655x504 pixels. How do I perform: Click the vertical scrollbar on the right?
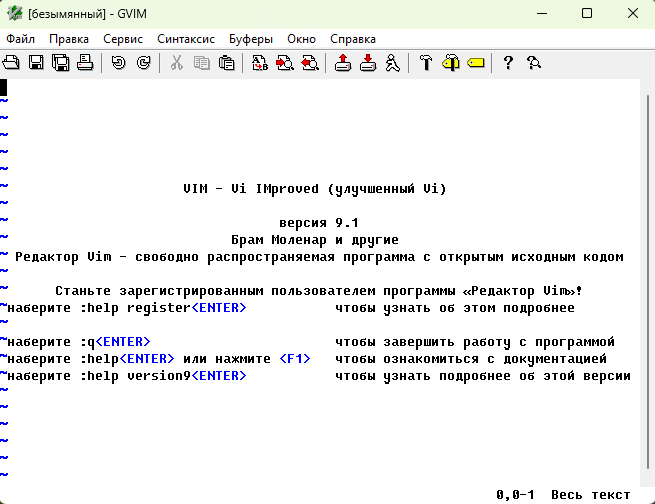[x=647, y=282]
